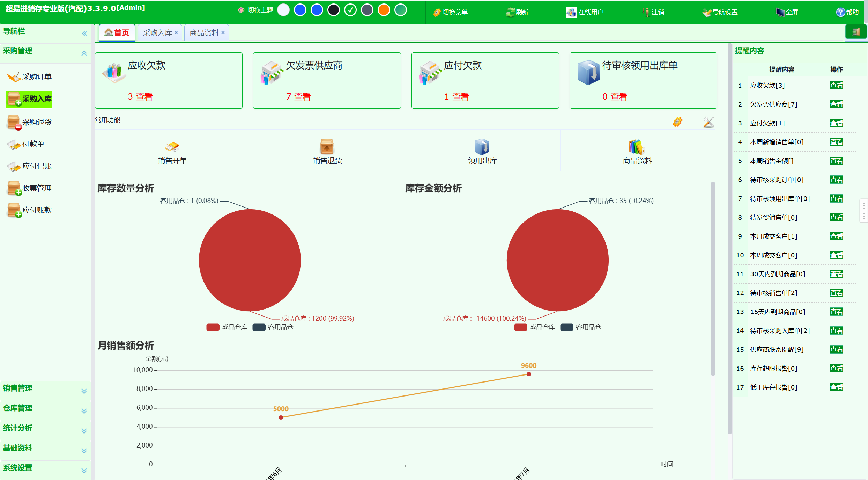Screen dimensions: 868x480
Task: Collapse the 导航栏 sidebar panel
Action: pyautogui.click(x=84, y=34)
